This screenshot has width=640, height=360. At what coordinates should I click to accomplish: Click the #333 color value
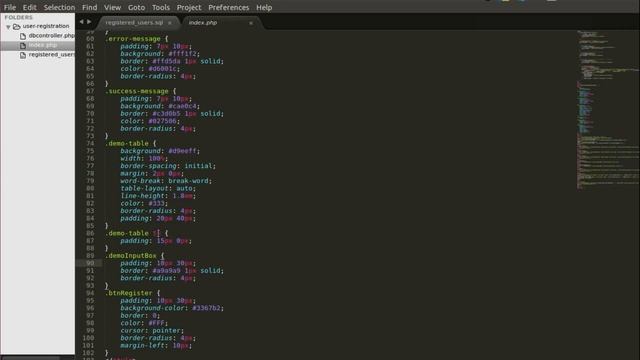tap(156, 203)
